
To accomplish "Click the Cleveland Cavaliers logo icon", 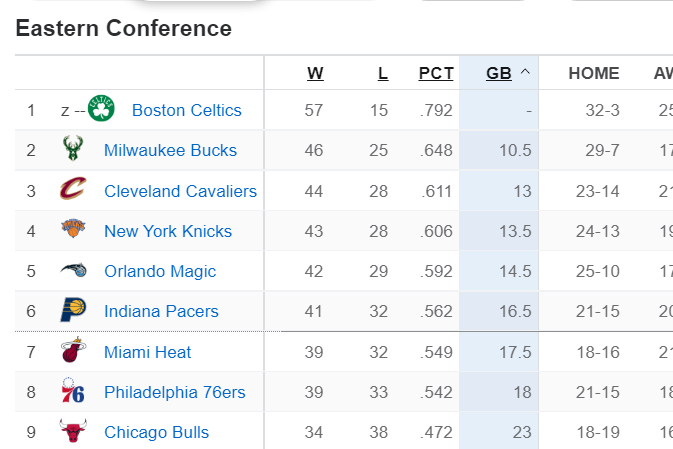I will [74, 190].
